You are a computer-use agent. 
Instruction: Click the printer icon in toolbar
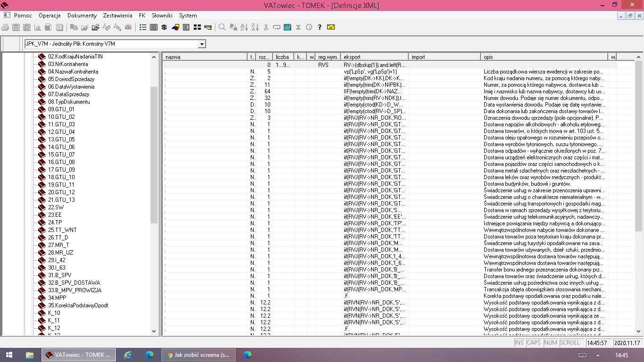click(x=5, y=27)
